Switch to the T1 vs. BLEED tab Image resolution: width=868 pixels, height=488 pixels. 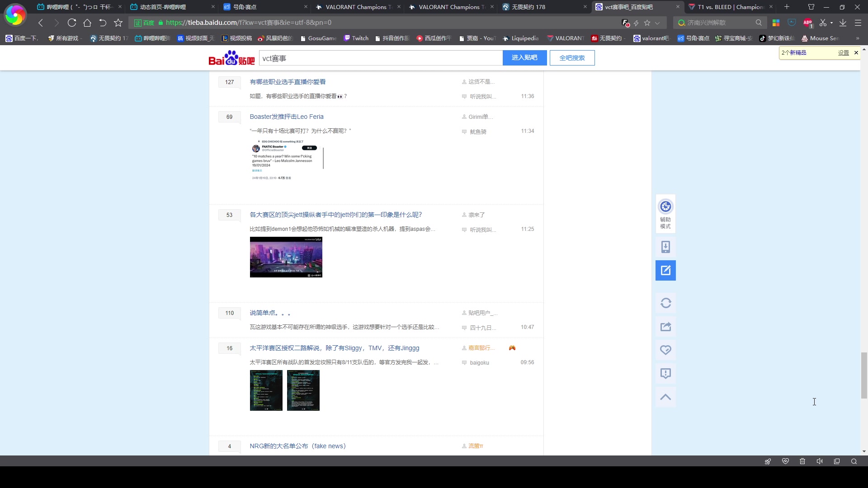(x=730, y=7)
